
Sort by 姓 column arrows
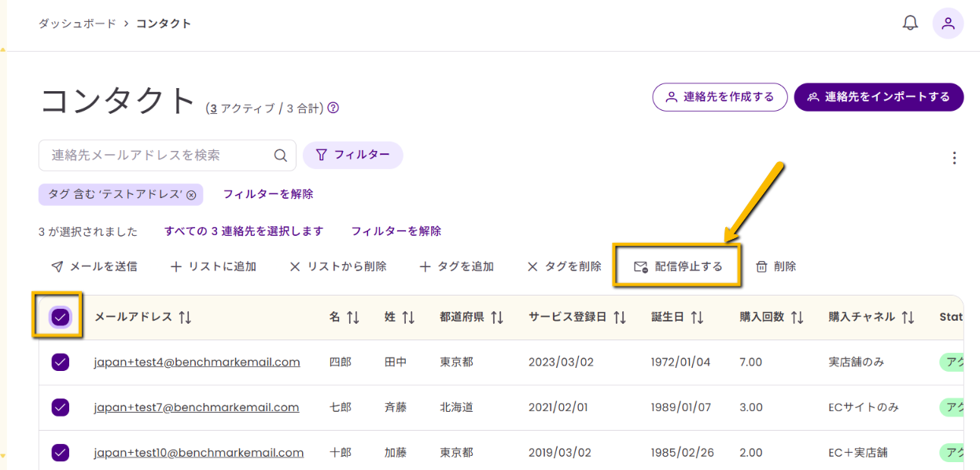(408, 318)
